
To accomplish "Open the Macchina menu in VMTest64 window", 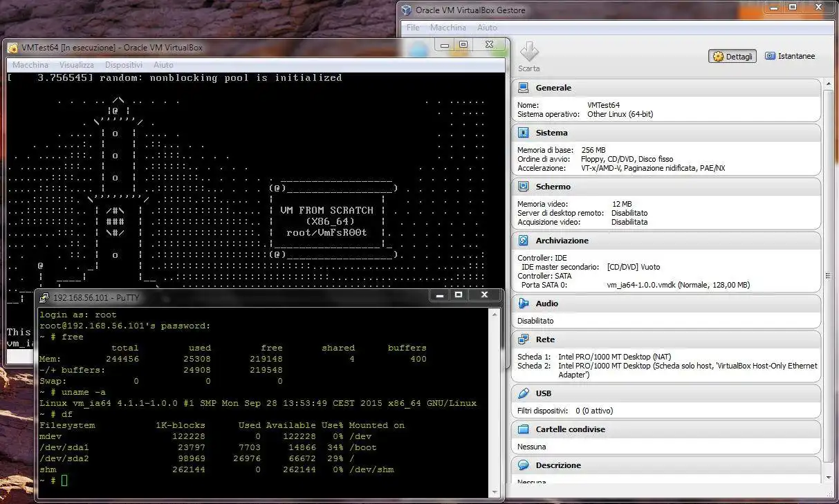I will (x=30, y=65).
